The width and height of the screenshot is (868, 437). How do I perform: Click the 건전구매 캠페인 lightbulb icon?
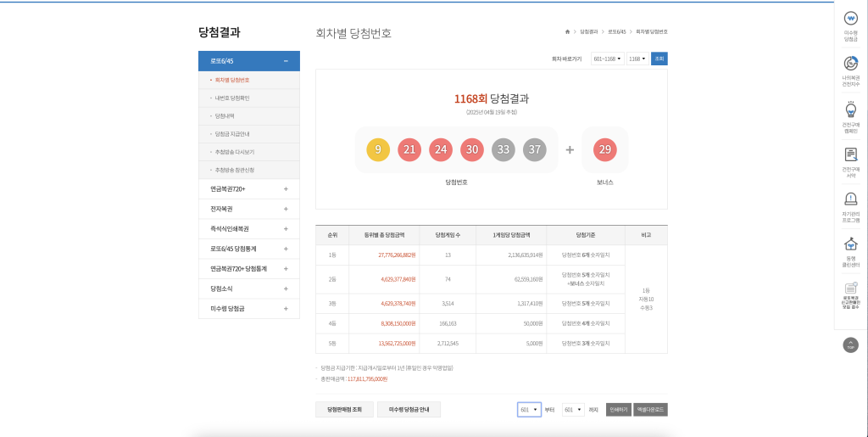pos(850,111)
